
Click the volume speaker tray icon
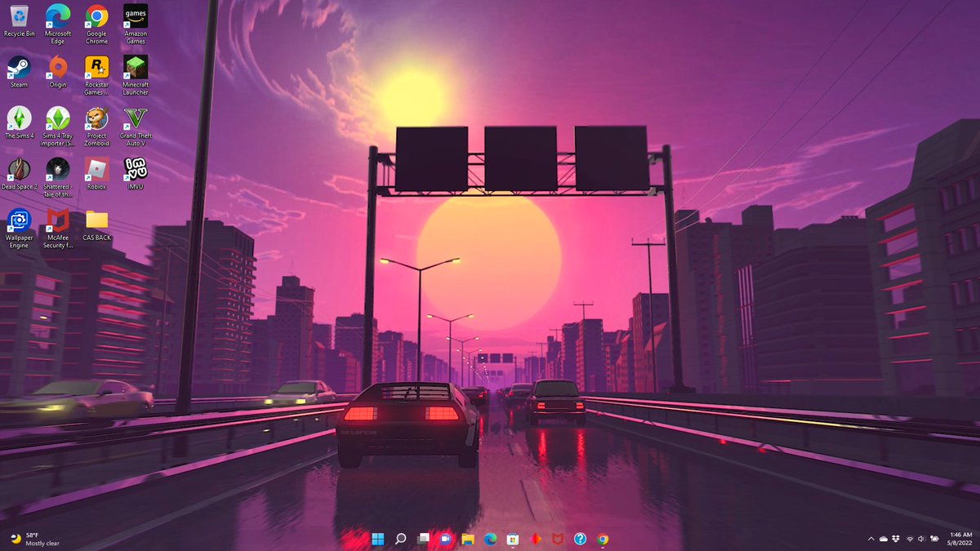(x=921, y=539)
